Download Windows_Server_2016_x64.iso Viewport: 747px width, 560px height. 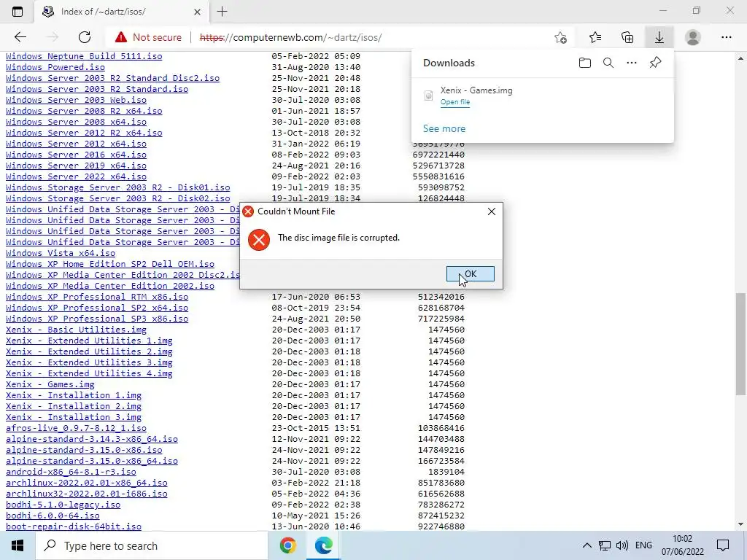click(76, 155)
